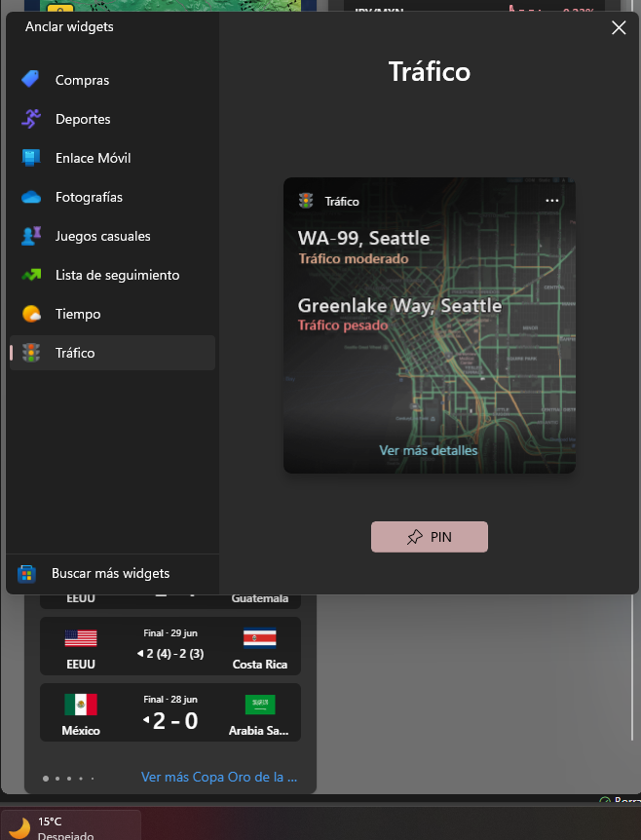
Task: Open the three-dot menu on Tráfico widget
Action: [x=551, y=201]
